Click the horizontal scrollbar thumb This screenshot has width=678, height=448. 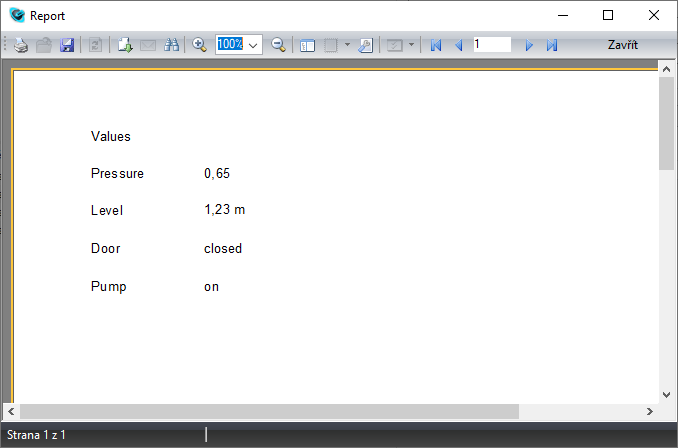pyautogui.click(x=269, y=411)
